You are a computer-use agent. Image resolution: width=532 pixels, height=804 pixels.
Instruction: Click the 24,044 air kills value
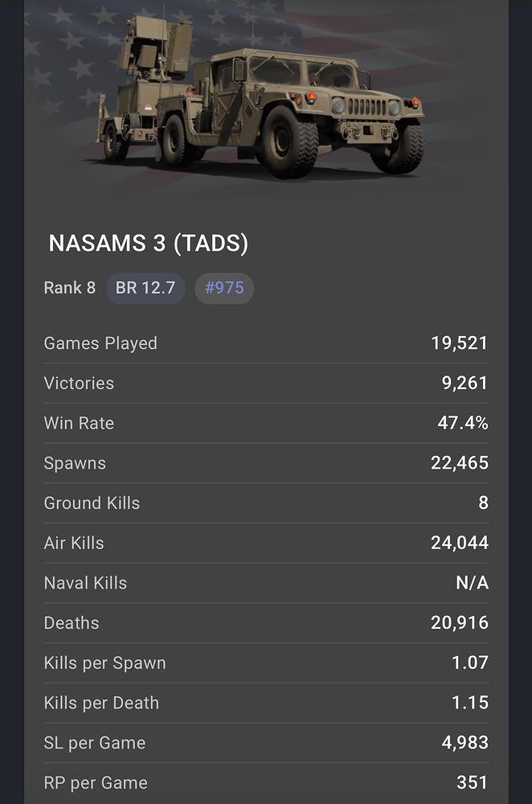[x=459, y=543]
